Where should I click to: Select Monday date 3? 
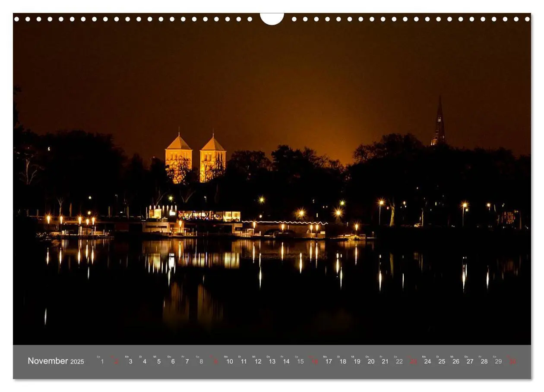(x=130, y=361)
